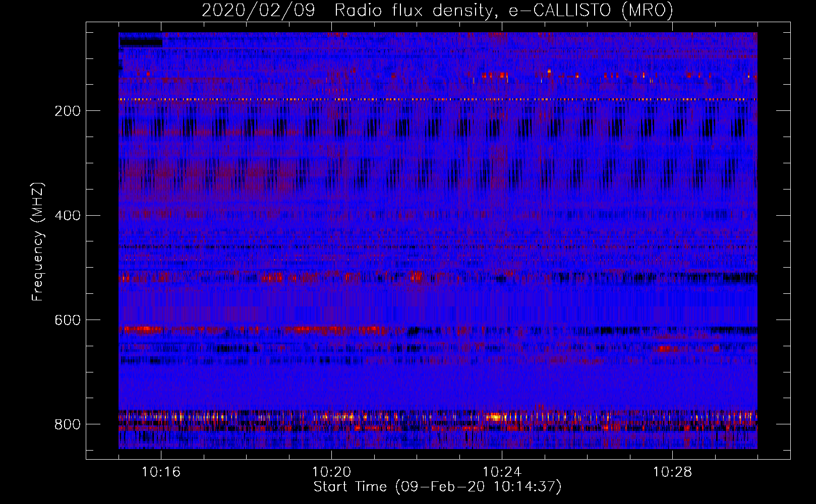
Task: Click the 'Start Time (09-Feb-20 10:14:37)' label
Action: point(437,487)
